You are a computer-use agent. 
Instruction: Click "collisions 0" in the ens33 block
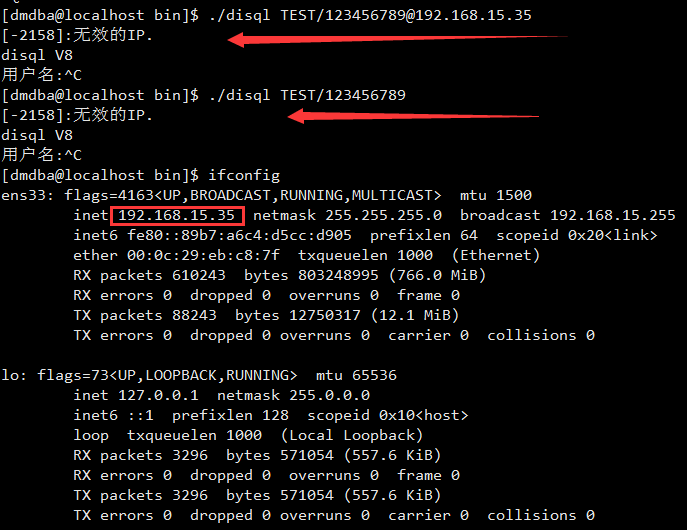tap(541, 336)
